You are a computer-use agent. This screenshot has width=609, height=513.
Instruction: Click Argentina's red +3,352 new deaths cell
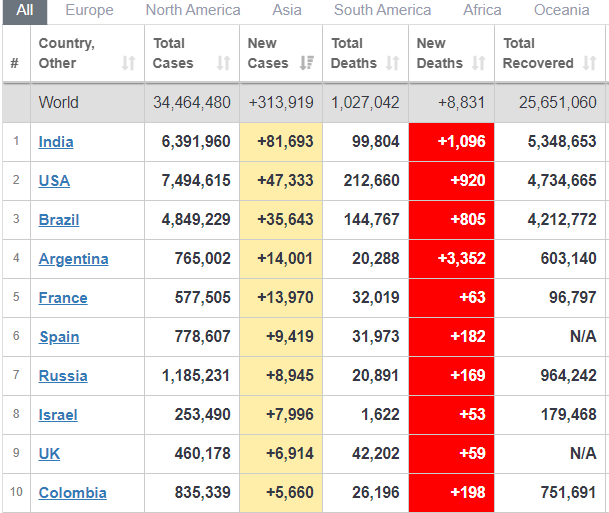tap(451, 259)
